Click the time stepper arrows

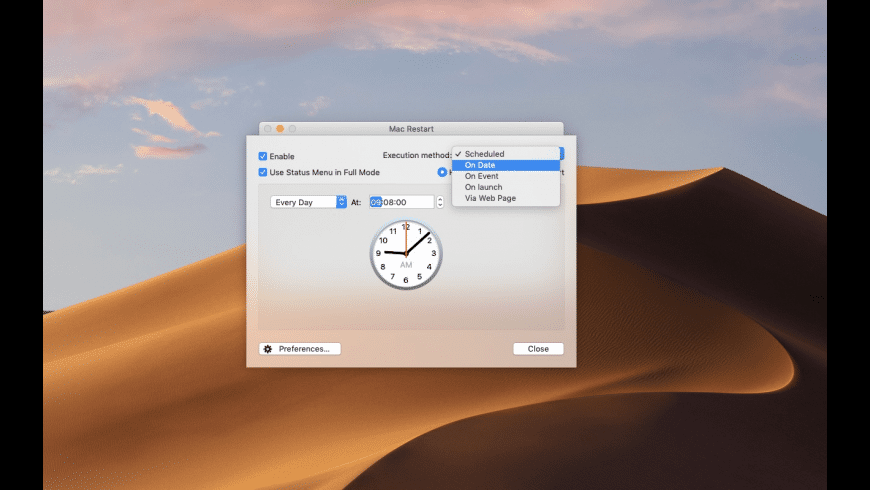tap(440, 202)
